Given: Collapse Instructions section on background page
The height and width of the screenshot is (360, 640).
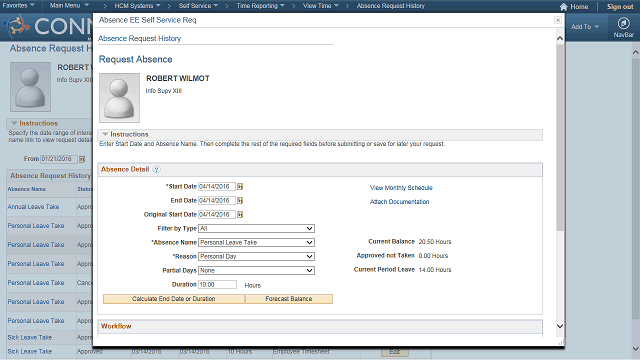Looking at the screenshot, I should (x=14, y=123).
